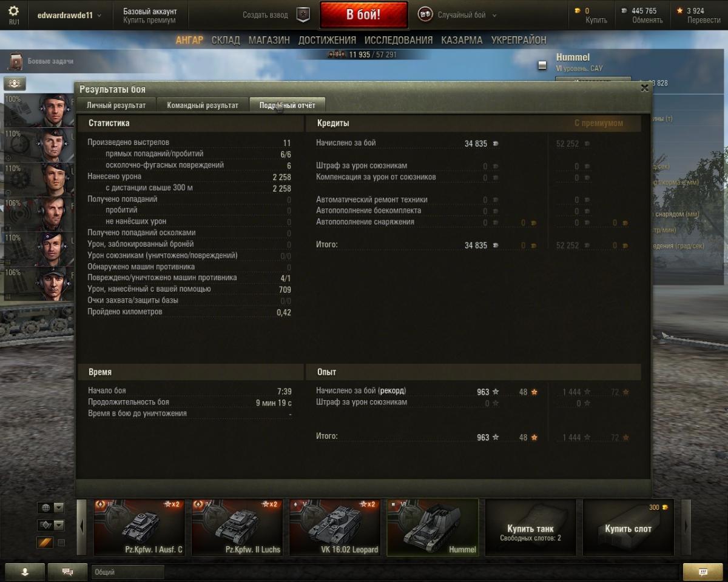
Task: Click the golden notification button at bottom right
Action: click(x=703, y=572)
